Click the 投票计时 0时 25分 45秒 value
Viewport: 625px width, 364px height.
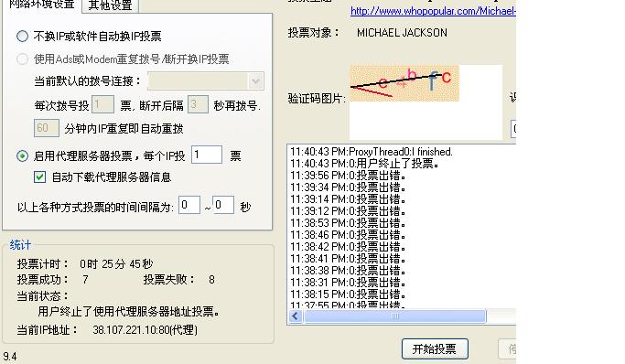point(116,263)
